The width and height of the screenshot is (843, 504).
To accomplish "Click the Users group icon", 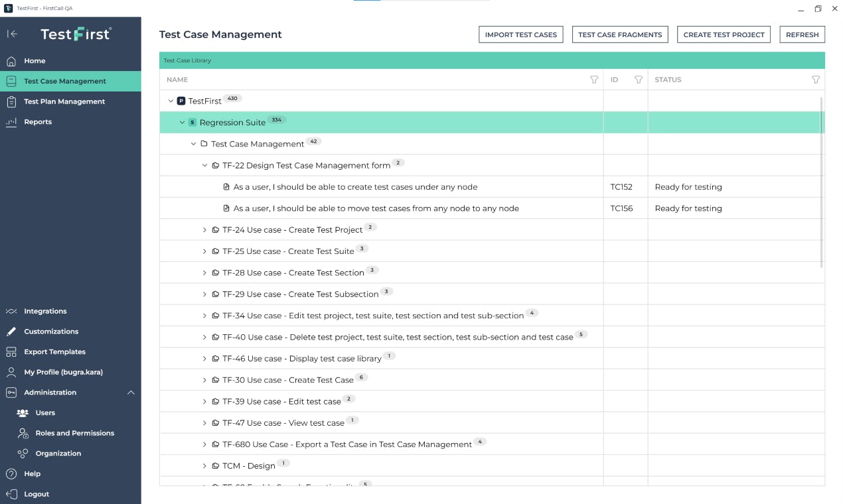I will 23,413.
